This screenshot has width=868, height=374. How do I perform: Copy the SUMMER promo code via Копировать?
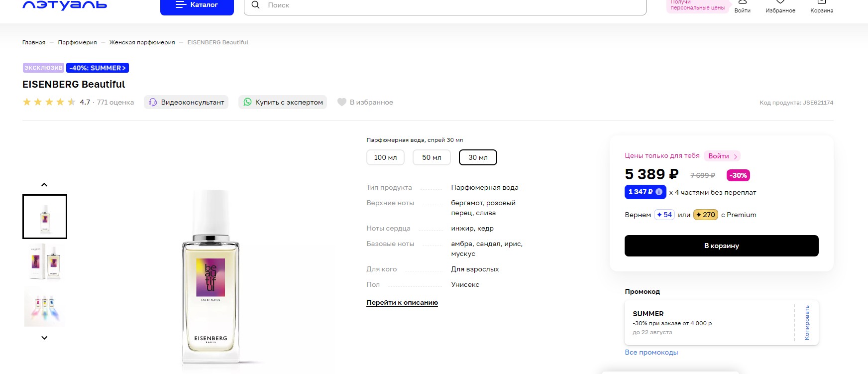pyautogui.click(x=807, y=323)
